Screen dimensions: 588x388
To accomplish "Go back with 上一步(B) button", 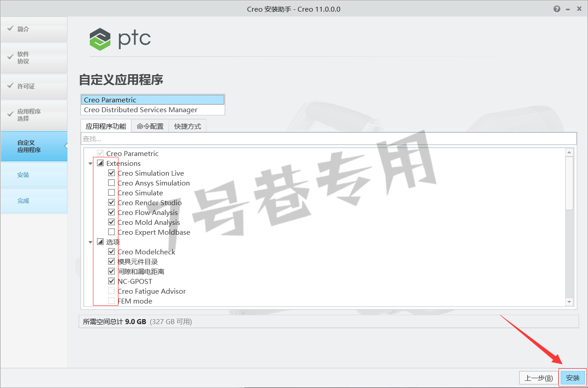I will click(539, 378).
